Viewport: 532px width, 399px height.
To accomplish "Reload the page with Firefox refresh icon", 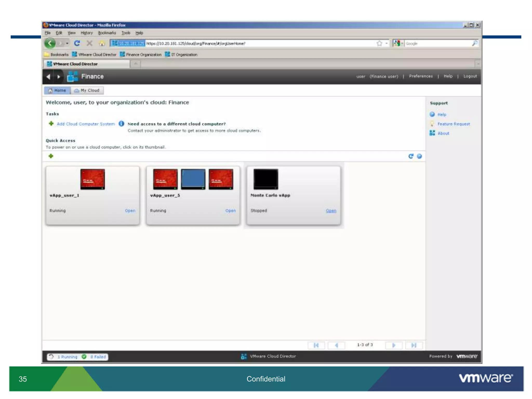I will 77,43.
